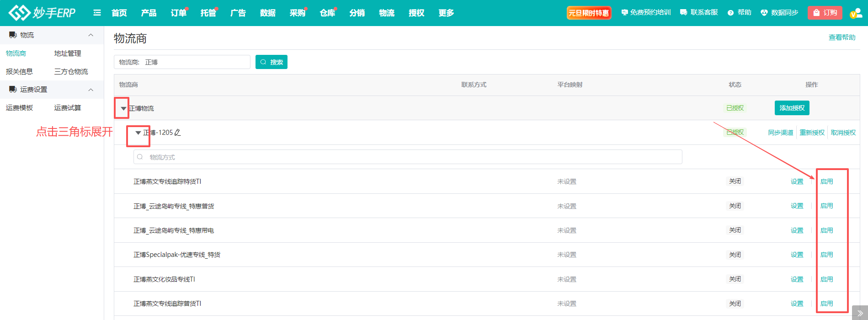The width and height of the screenshot is (868, 320).
Task: Click the 数据同步 sync icon
Action: pos(764,13)
